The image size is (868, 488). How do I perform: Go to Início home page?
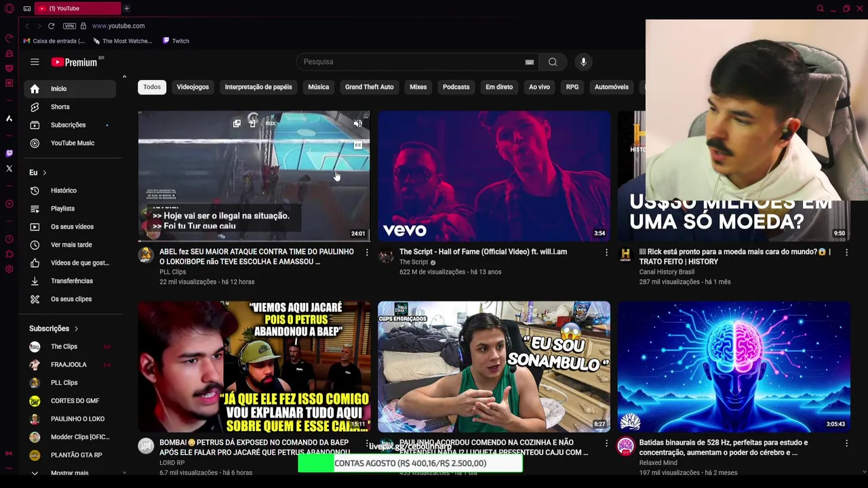(x=70, y=89)
